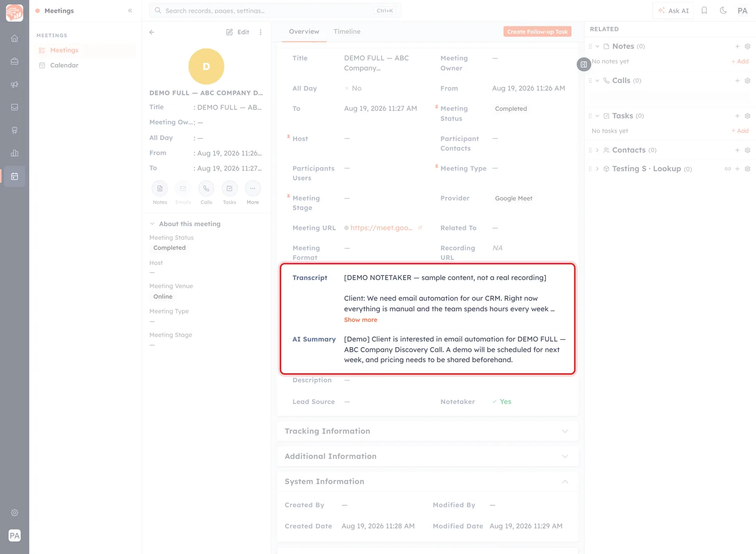Open the megaphone campaigns icon in sidebar
The height and width of the screenshot is (554, 756).
coord(15,85)
